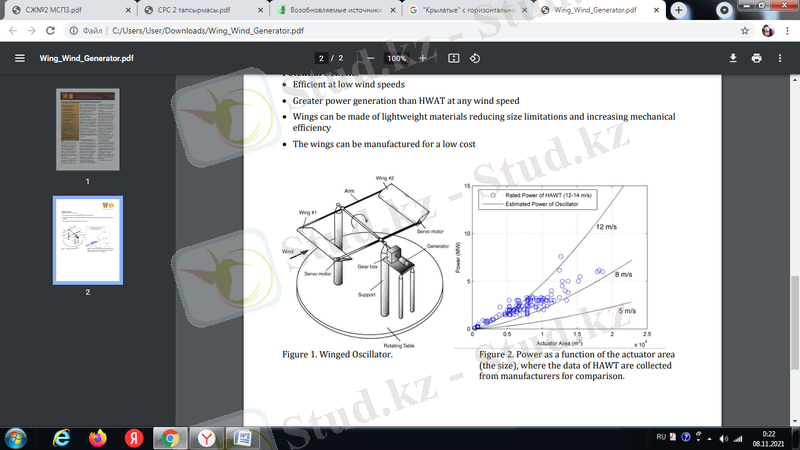
Task: Select page 2 thumbnail in sidebar
Action: [x=87, y=240]
